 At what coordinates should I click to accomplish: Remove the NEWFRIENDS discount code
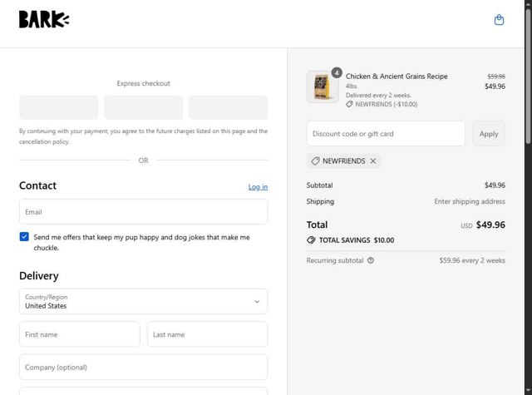pyautogui.click(x=373, y=160)
